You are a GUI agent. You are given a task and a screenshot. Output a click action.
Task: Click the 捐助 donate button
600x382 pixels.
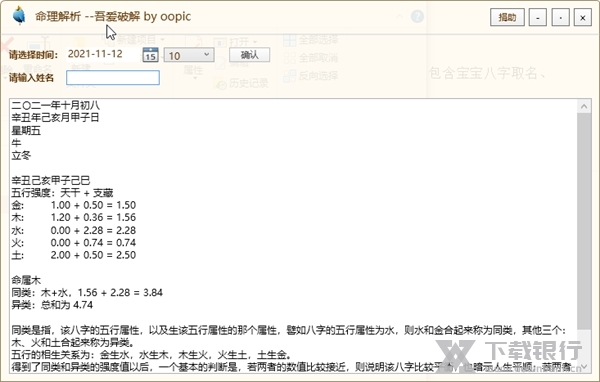click(x=507, y=17)
